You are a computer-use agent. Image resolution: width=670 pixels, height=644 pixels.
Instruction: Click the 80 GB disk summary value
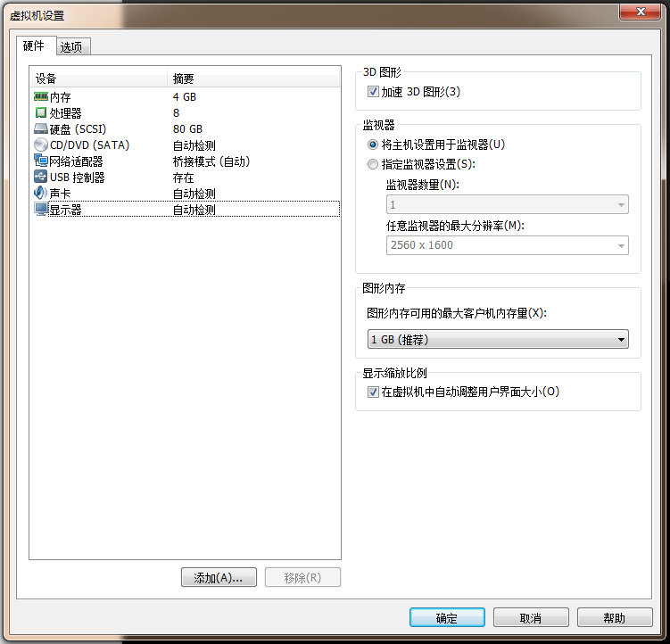(x=187, y=129)
